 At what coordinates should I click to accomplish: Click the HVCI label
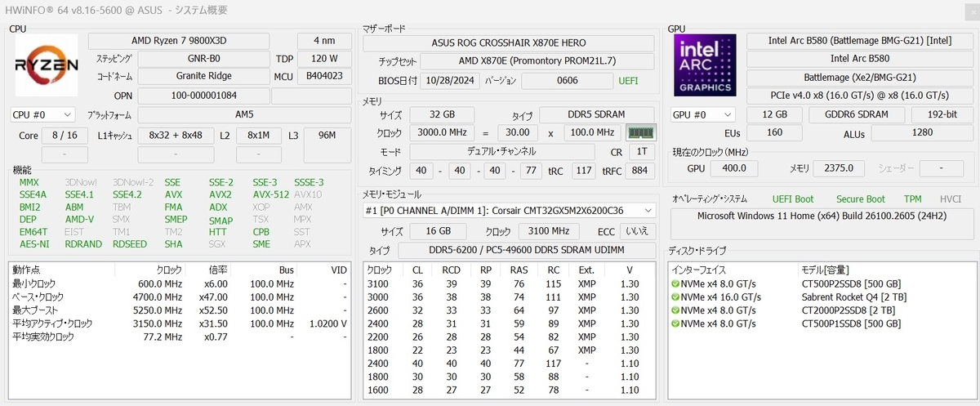[951, 199]
